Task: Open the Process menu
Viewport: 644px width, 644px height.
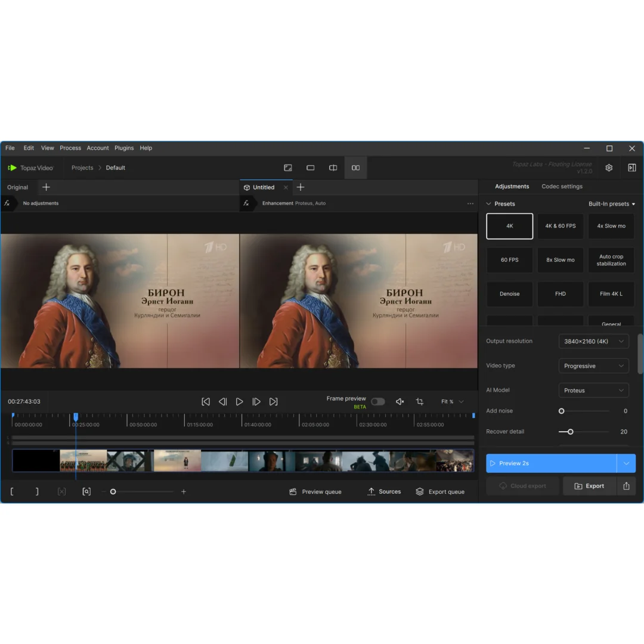Action: coord(70,148)
